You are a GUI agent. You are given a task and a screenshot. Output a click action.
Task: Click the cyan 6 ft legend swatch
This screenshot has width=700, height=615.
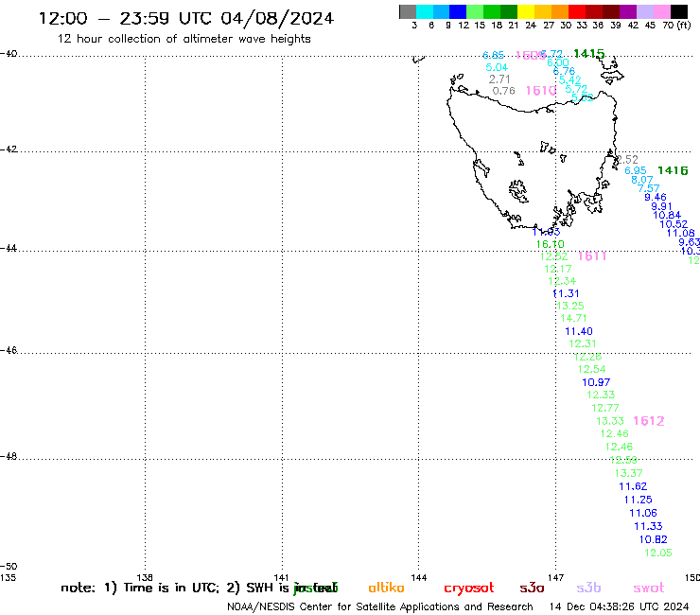(424, 11)
